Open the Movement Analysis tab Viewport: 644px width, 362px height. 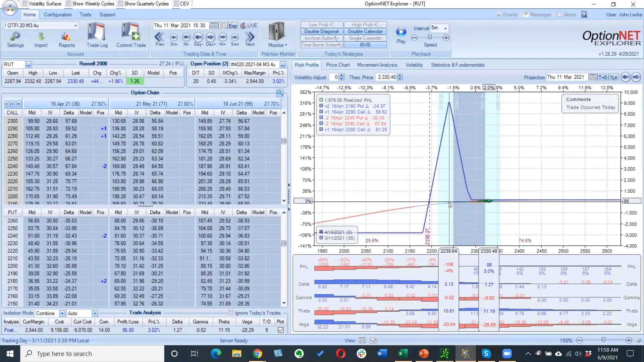tap(377, 65)
